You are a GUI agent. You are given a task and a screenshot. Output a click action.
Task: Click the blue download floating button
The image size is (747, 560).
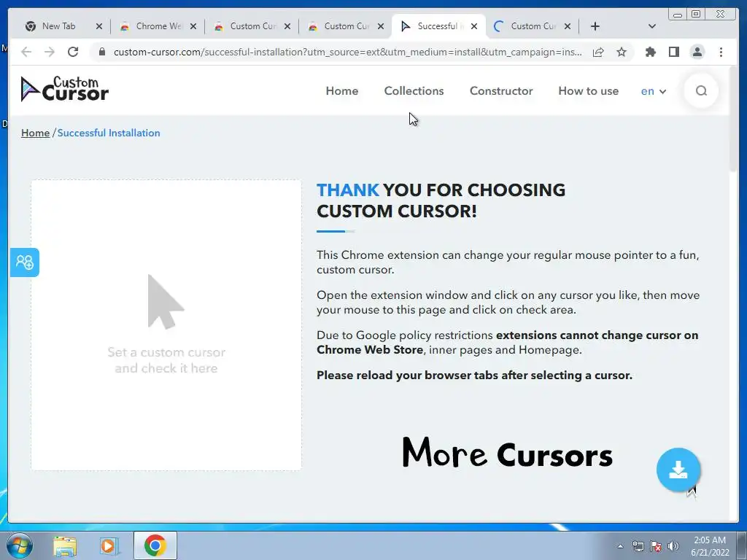(678, 470)
